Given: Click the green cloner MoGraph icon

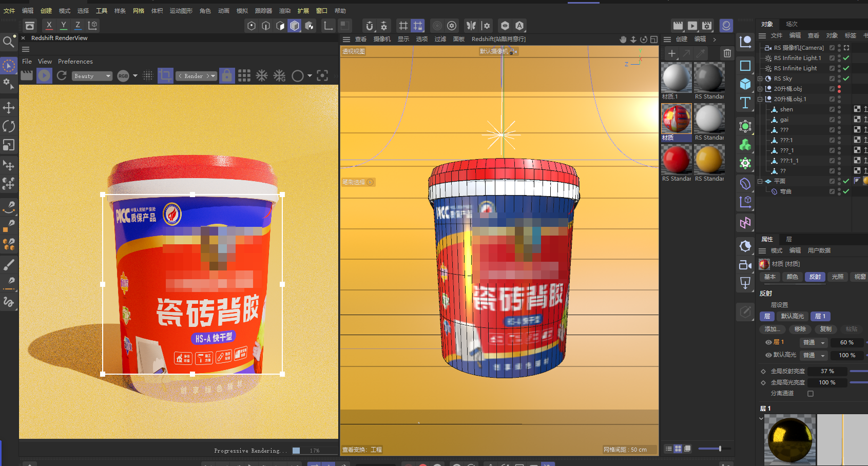Looking at the screenshot, I should pos(745,145).
